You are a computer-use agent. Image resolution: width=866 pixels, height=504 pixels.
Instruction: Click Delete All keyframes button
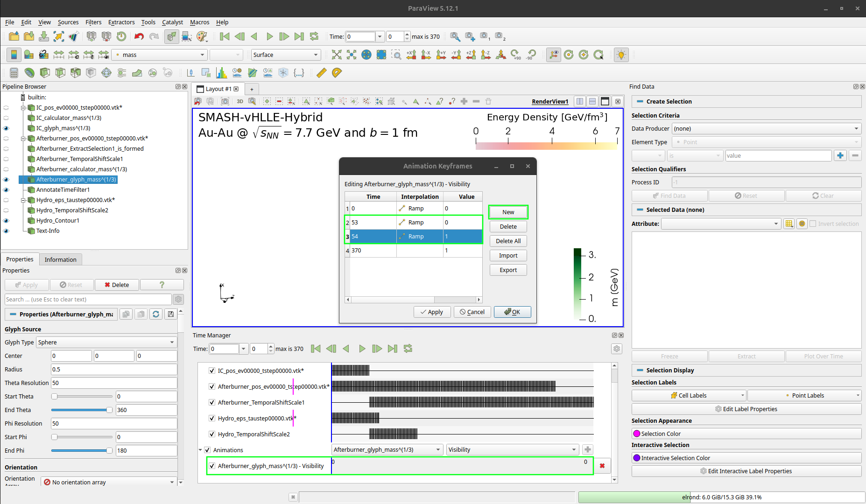pyautogui.click(x=508, y=241)
